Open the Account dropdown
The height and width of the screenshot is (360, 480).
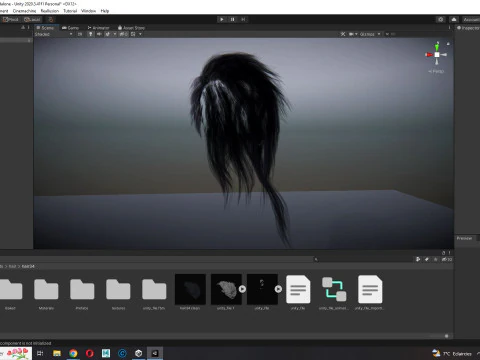point(471,19)
